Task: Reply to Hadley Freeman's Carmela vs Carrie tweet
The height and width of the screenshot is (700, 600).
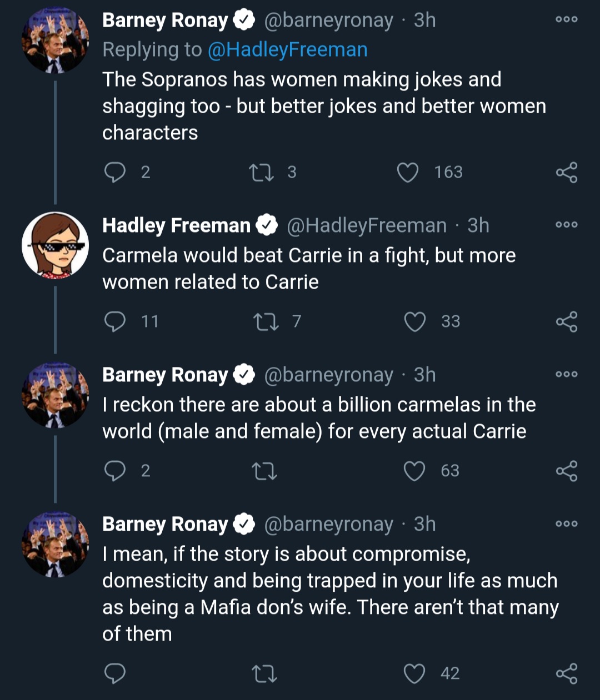Action: [115, 321]
